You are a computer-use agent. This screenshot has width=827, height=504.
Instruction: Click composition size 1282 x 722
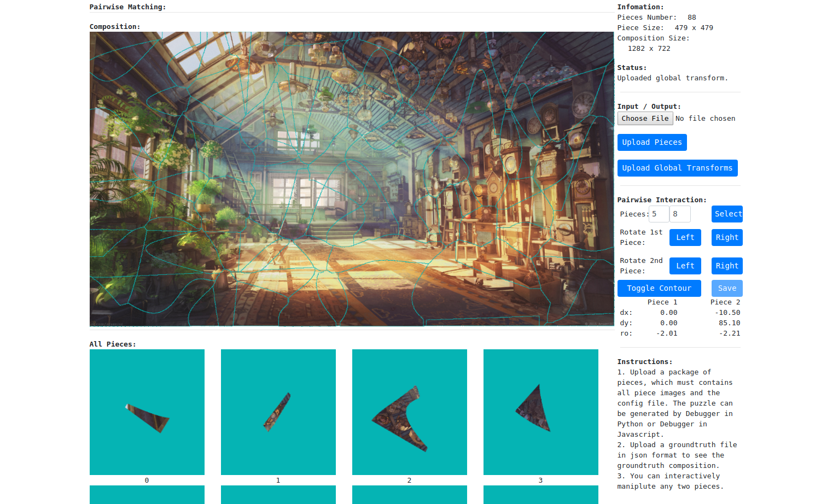tap(649, 49)
